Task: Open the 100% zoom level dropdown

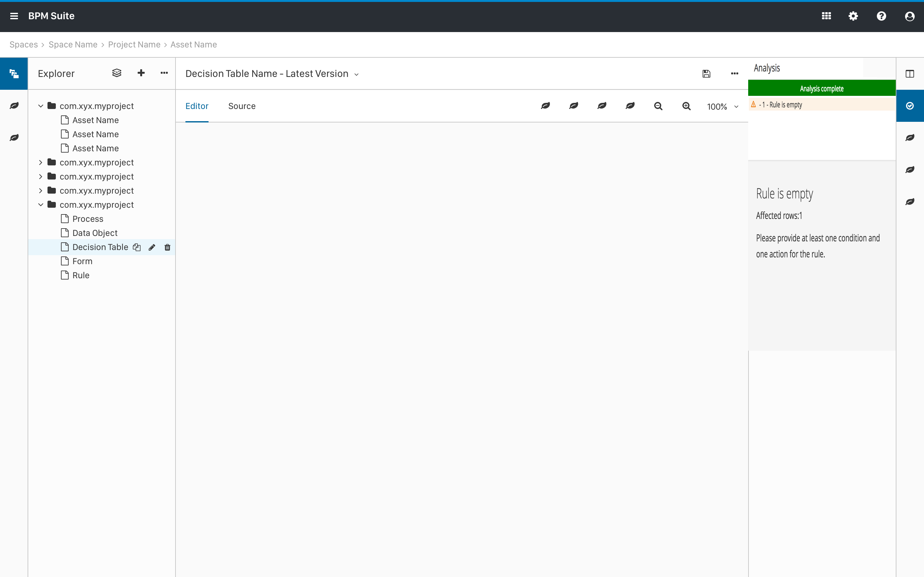Action: coord(723,106)
